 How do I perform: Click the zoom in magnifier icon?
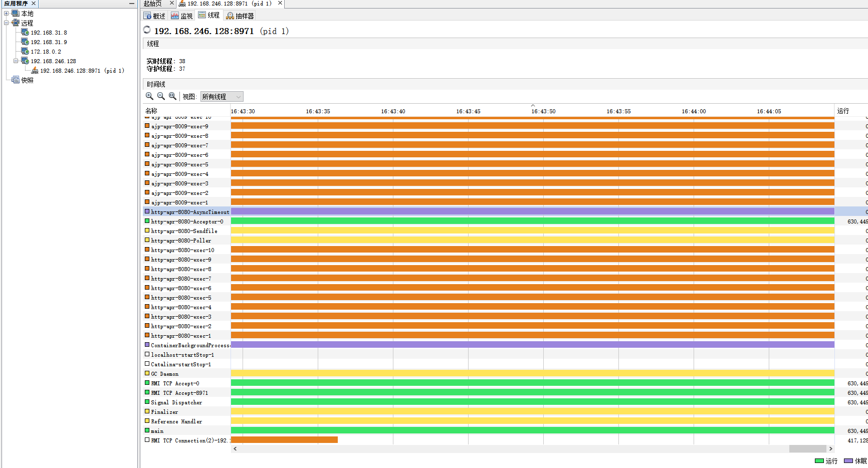coord(149,96)
